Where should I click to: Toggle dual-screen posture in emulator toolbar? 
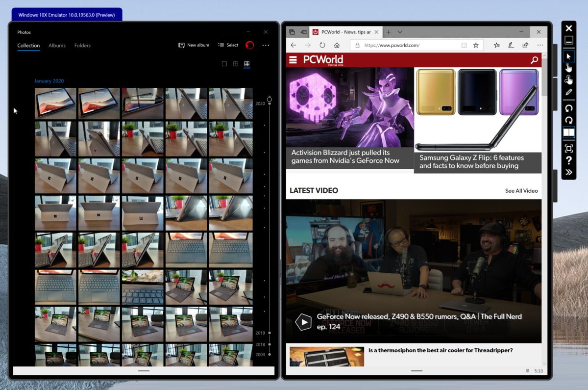(568, 132)
